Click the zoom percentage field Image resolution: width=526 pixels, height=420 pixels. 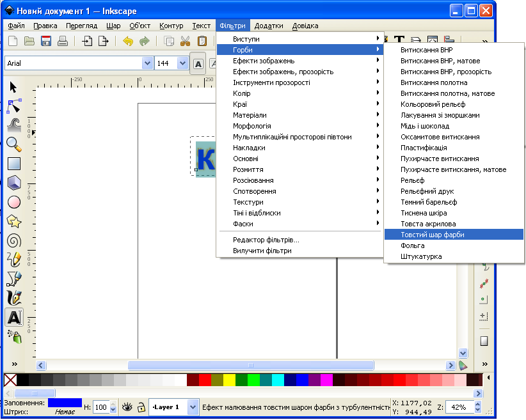pos(460,407)
